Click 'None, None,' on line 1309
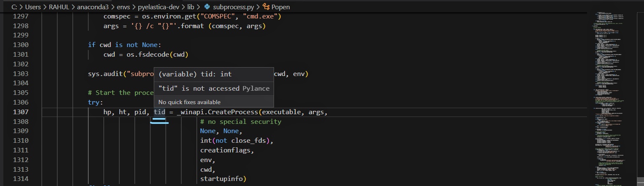 [221, 131]
